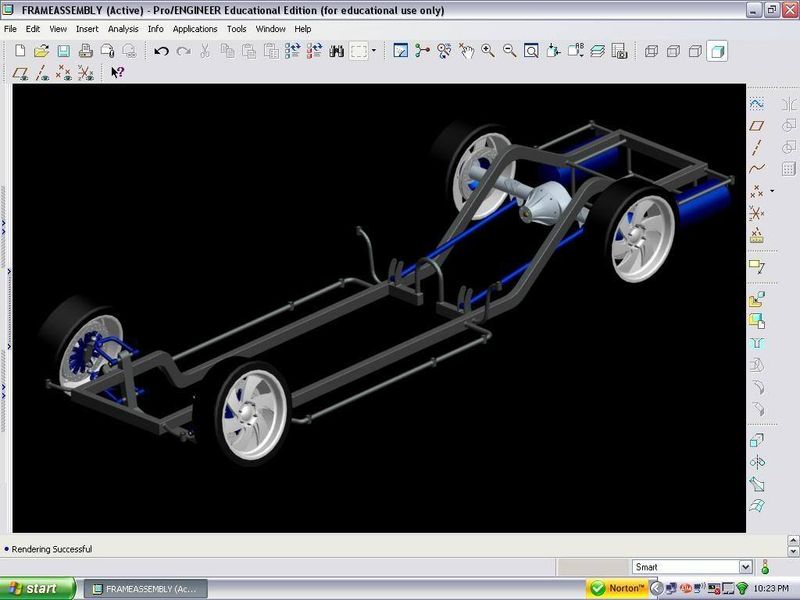Click the Save diskette icon
This screenshot has height=600, width=800.
coord(63,51)
